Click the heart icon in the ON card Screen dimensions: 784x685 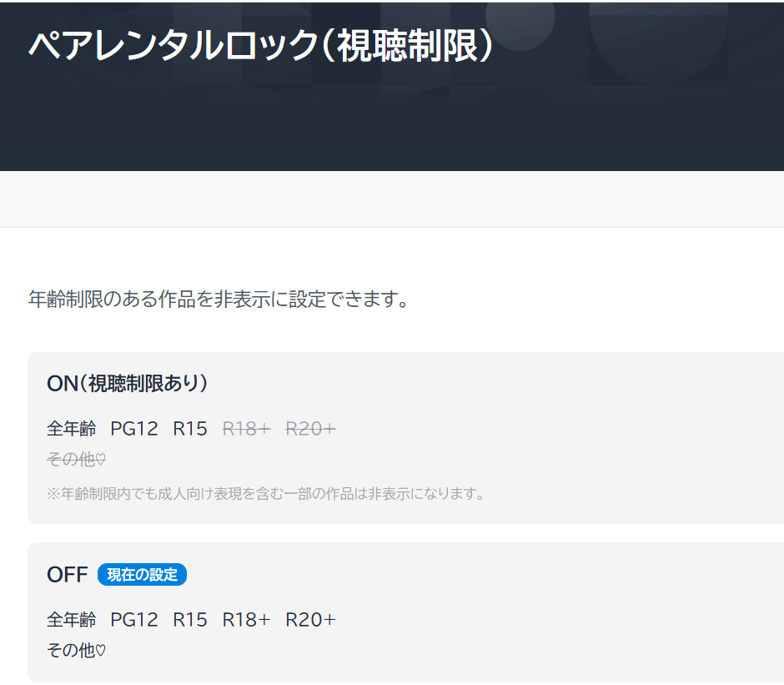pyautogui.click(x=101, y=460)
